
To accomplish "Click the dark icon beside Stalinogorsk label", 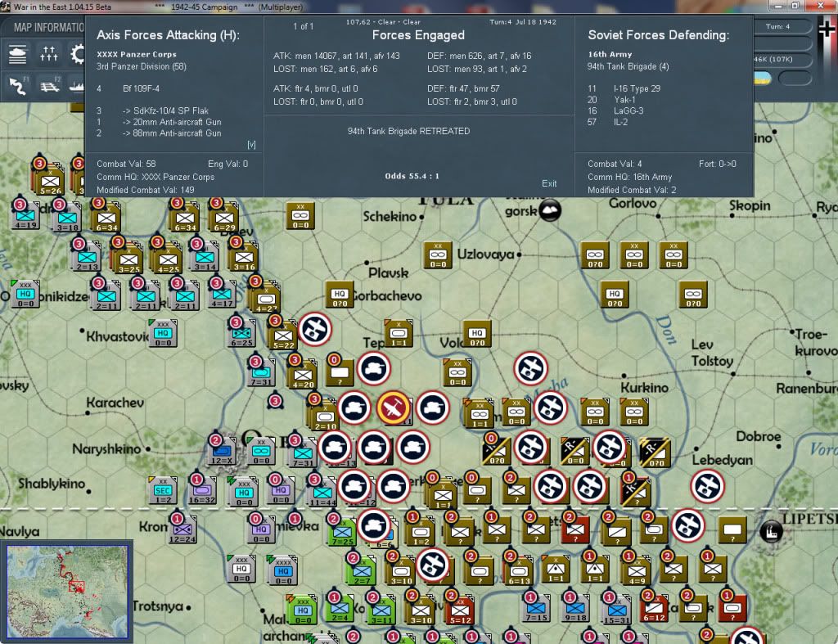I will (x=550, y=210).
